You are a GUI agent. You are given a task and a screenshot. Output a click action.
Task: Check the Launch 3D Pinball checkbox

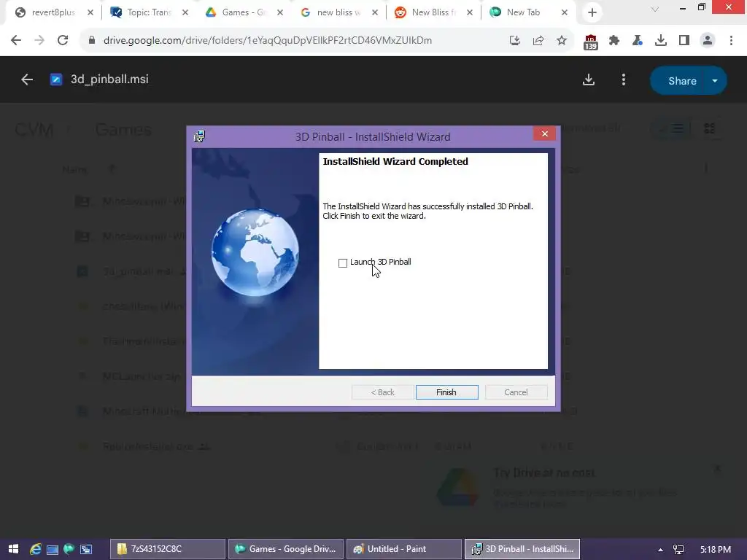[x=343, y=262]
